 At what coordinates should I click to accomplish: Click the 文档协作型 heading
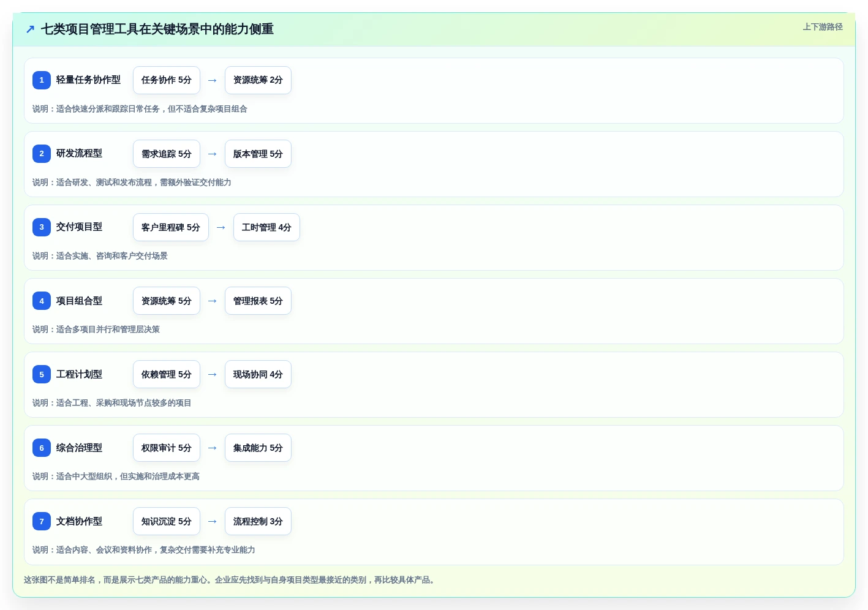pos(79,521)
